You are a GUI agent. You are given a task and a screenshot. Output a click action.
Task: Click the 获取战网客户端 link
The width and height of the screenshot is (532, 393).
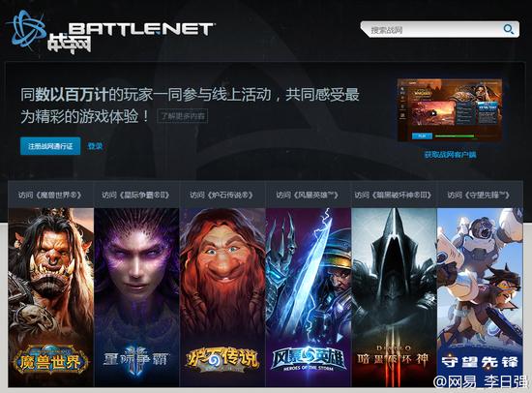tap(450, 155)
